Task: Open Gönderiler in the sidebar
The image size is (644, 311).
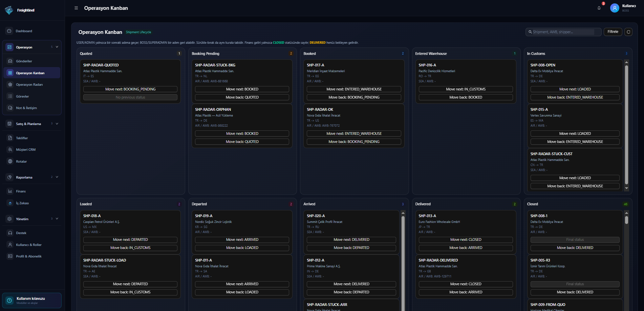Action: [32, 61]
